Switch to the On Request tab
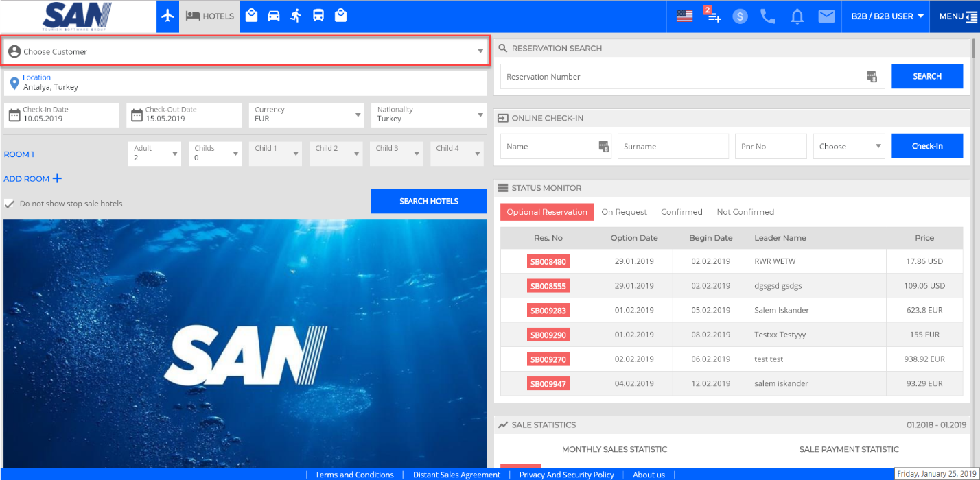 (x=624, y=212)
